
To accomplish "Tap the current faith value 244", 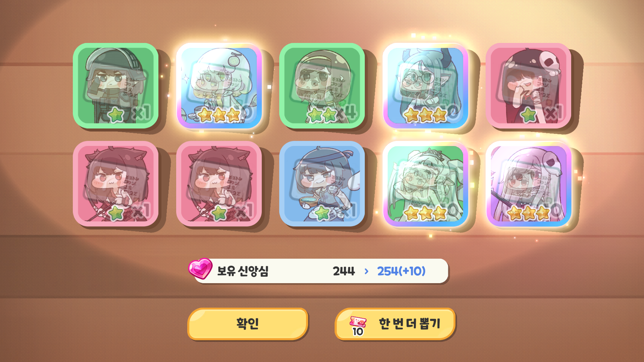I will point(344,271).
